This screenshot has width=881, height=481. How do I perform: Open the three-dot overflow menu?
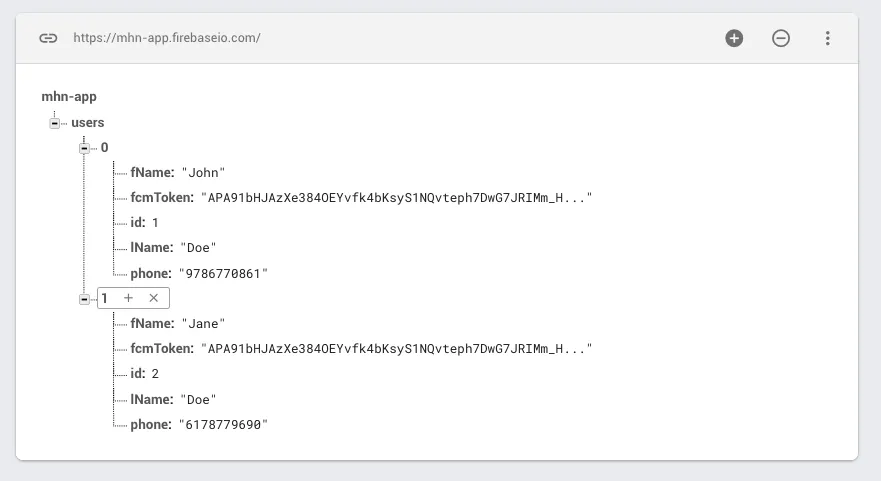point(828,38)
